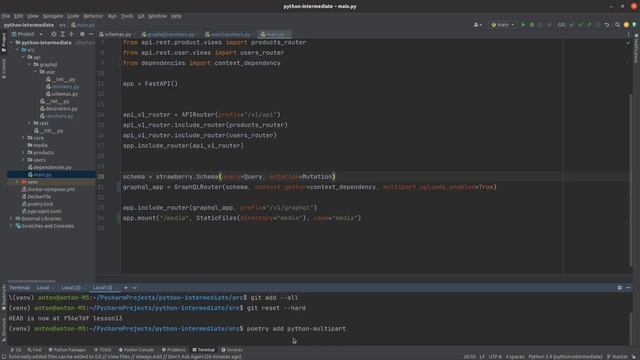Open the Edit menu
The width and height of the screenshot is (640, 360).
pyautogui.click(x=18, y=16)
